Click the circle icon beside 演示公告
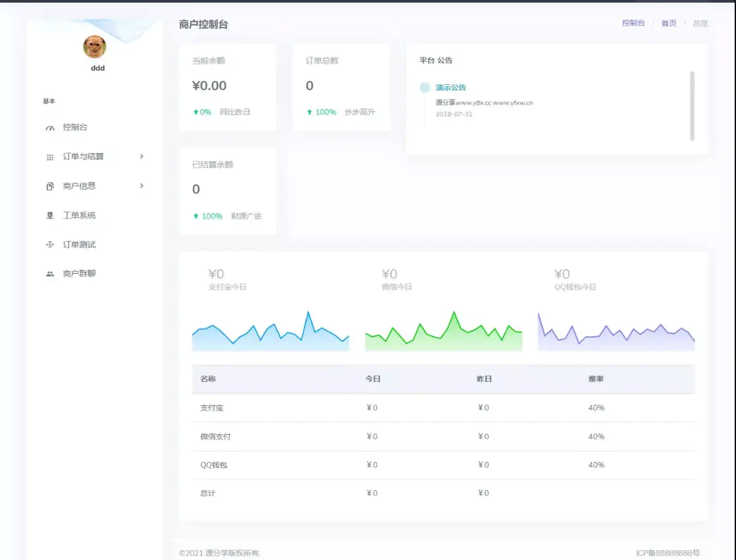Image resolution: width=736 pixels, height=560 pixels. (x=424, y=87)
